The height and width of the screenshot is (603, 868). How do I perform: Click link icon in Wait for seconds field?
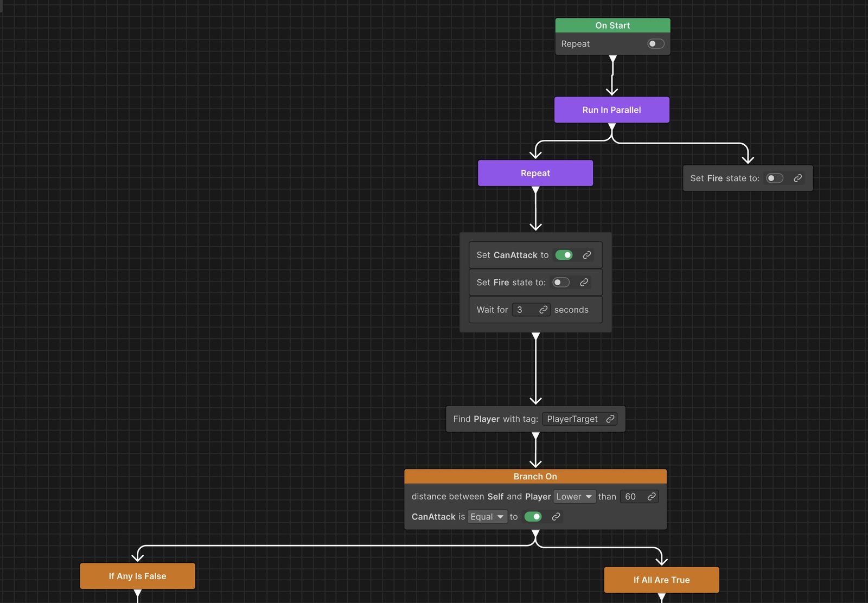click(543, 310)
